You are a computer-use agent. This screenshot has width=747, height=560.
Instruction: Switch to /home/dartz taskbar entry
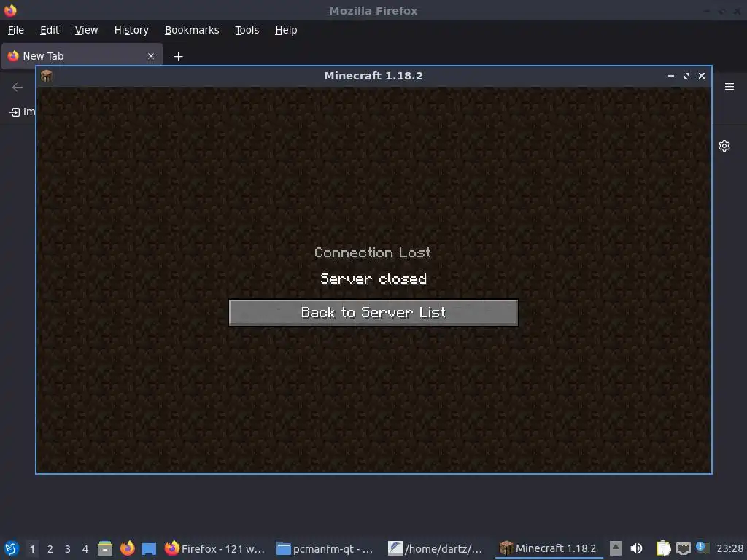(x=436, y=548)
